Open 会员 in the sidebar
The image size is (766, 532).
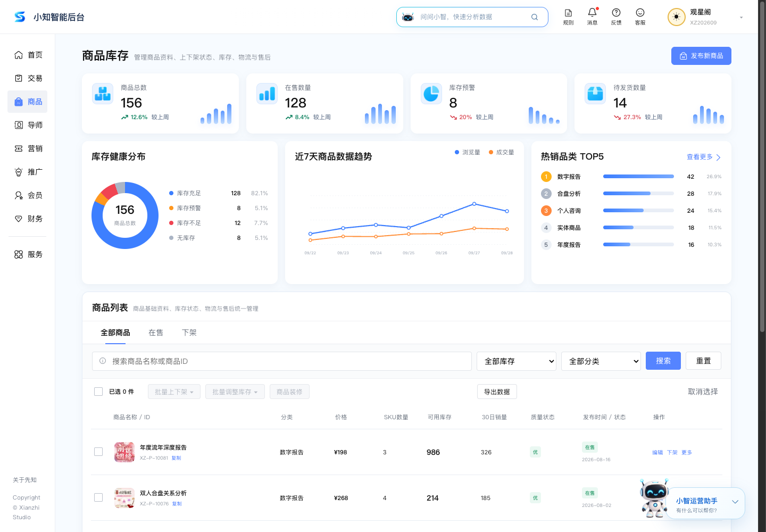[28, 195]
